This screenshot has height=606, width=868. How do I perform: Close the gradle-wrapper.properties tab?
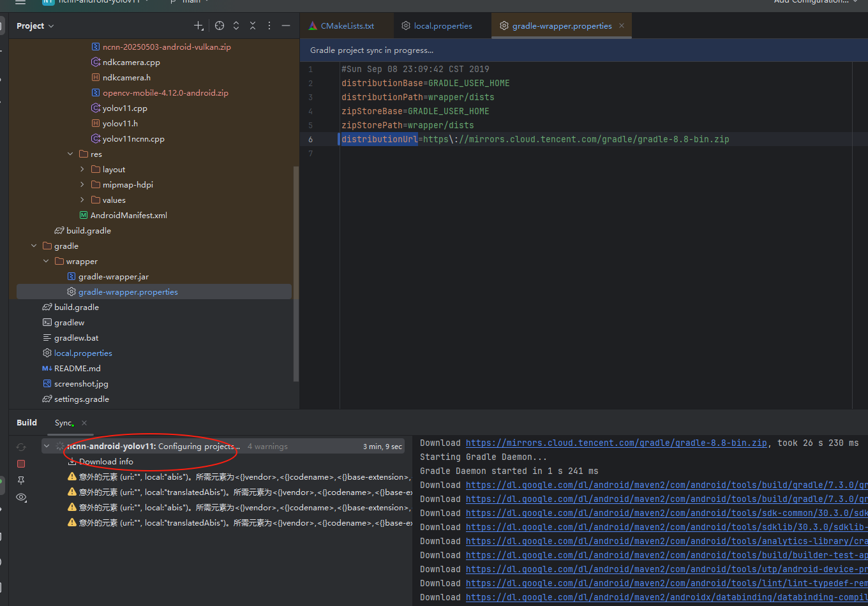point(622,26)
